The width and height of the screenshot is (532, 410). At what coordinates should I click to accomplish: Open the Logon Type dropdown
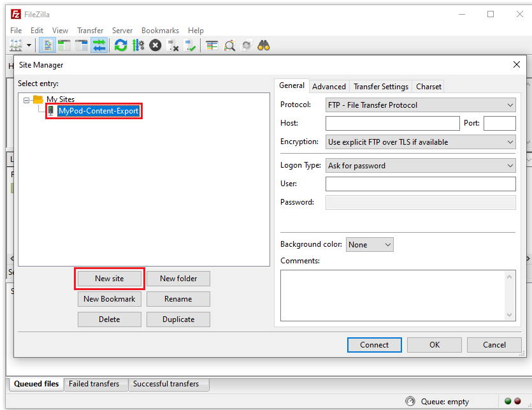pos(421,165)
